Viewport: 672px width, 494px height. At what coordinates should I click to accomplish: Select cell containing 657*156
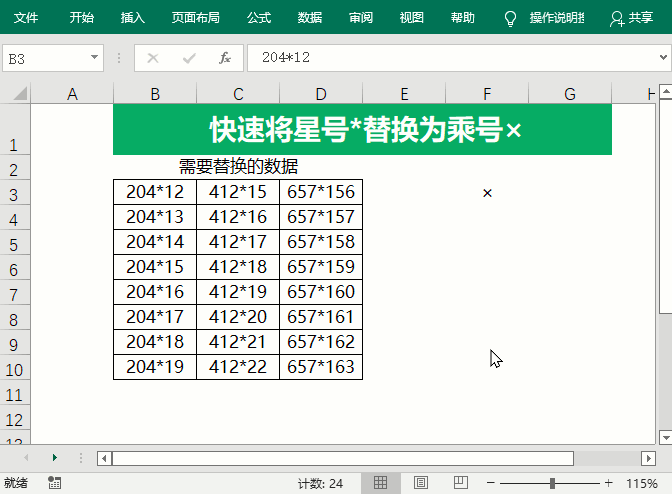click(x=321, y=192)
